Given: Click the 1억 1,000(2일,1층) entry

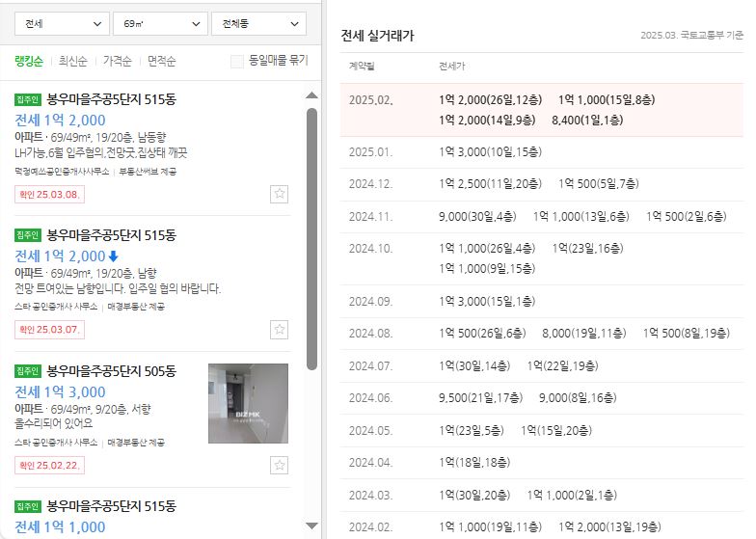Looking at the screenshot, I should [572, 496].
